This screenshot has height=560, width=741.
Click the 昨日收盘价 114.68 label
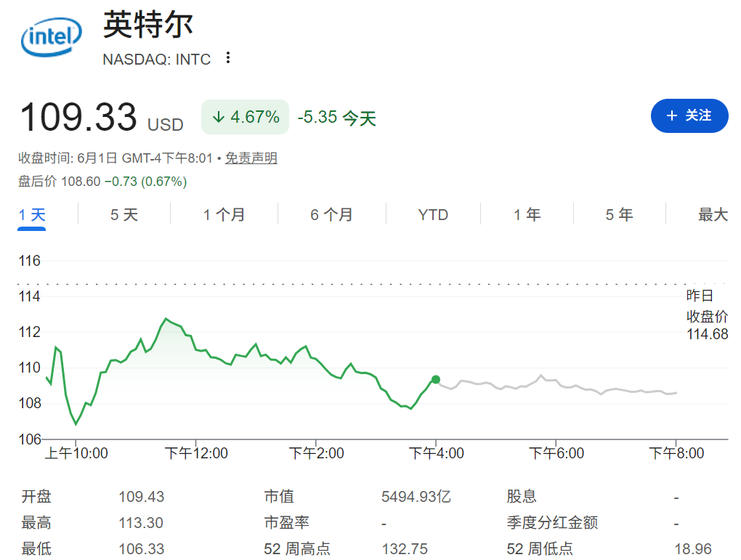[707, 315]
